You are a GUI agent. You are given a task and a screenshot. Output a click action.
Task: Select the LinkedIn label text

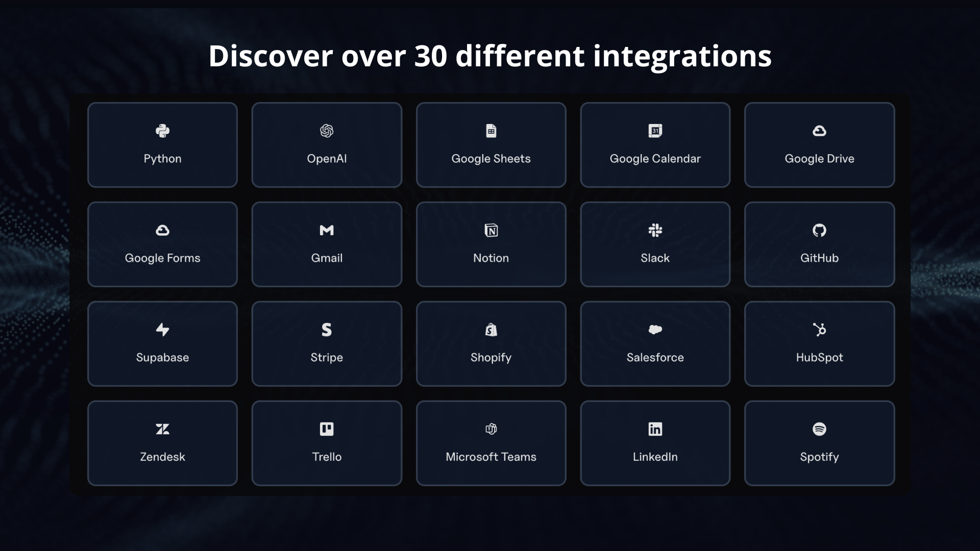point(655,457)
